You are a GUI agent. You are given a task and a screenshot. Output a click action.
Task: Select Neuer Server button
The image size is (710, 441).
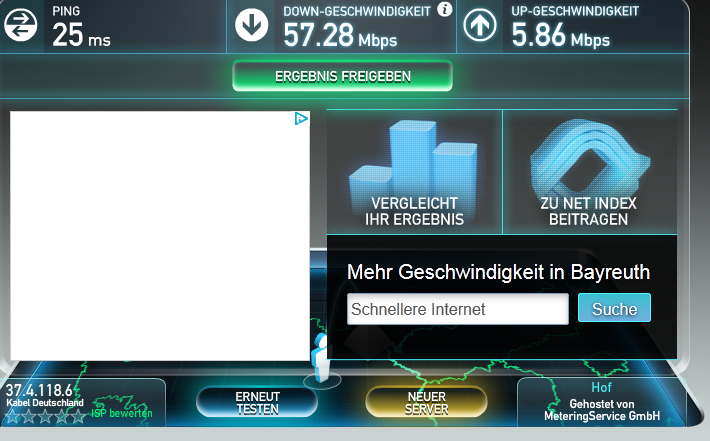tap(426, 403)
